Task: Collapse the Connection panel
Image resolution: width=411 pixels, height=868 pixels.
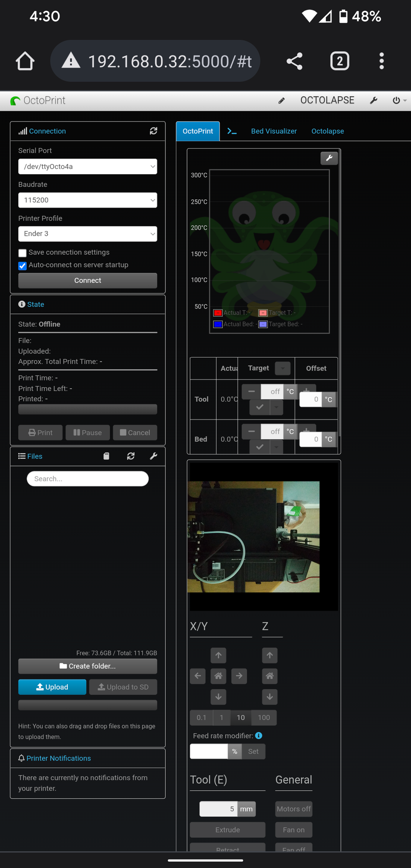Action: tap(47, 131)
